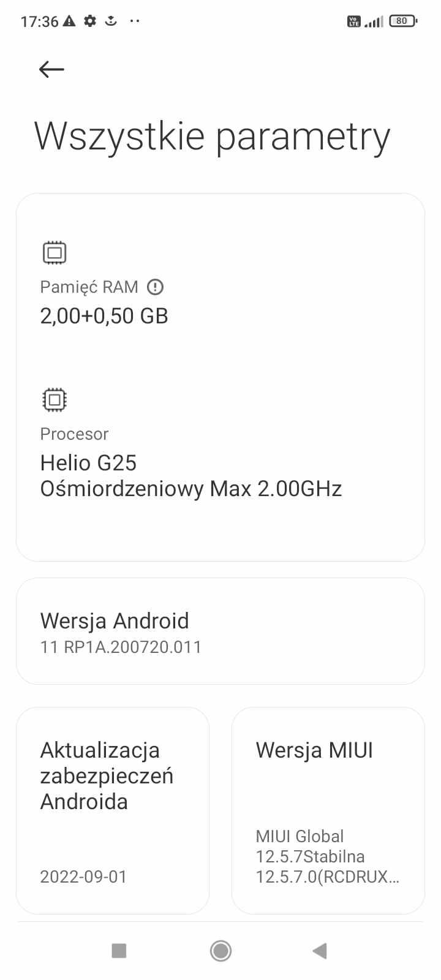
Task: Tap the Wszystkie parametry page title
Action: (x=212, y=136)
